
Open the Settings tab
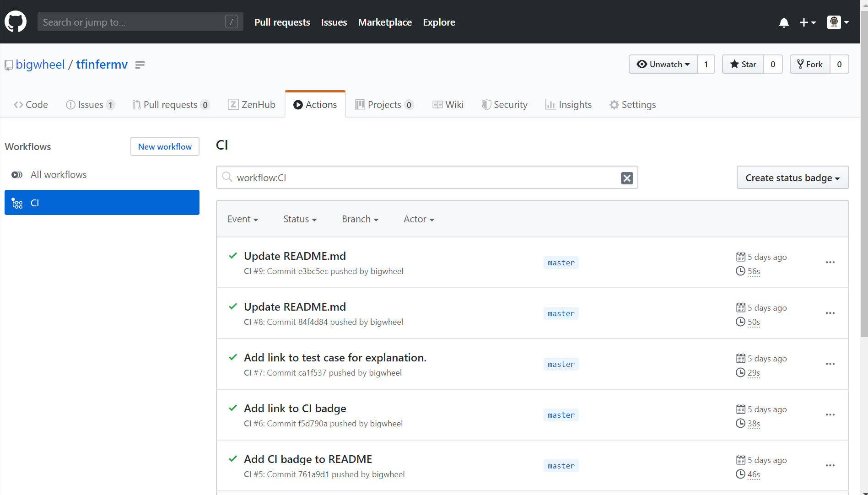(632, 105)
